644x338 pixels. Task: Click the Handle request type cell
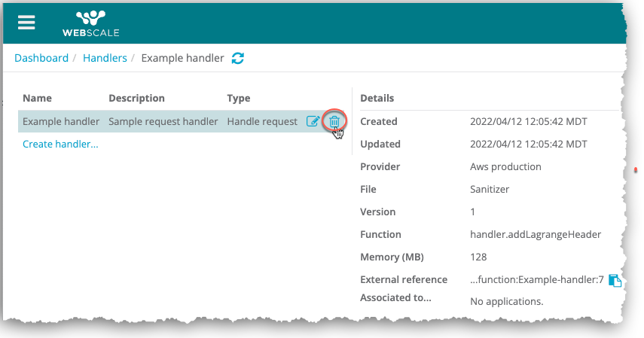coord(262,121)
